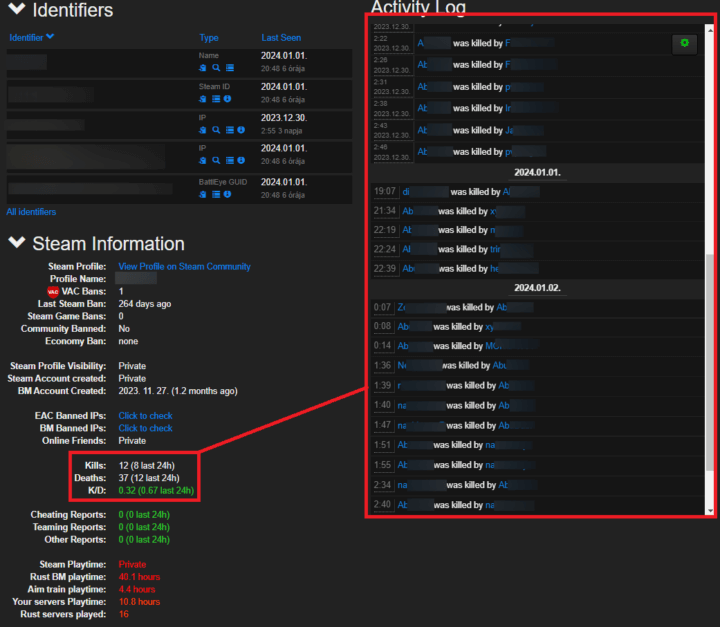Search the Name identifier with magnifier icon
The image size is (720, 627).
coord(216,68)
